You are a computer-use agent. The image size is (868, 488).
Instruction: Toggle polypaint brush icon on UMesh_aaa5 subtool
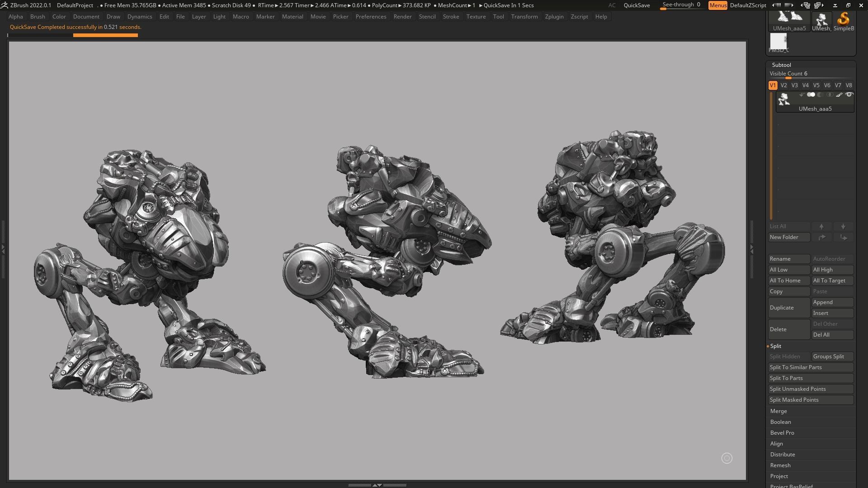coord(839,95)
